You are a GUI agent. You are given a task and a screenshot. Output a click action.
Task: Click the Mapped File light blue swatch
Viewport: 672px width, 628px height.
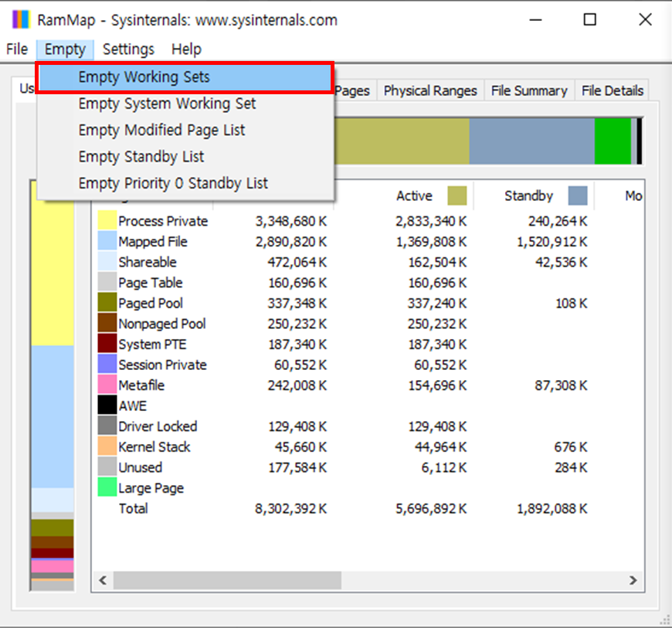pos(107,241)
